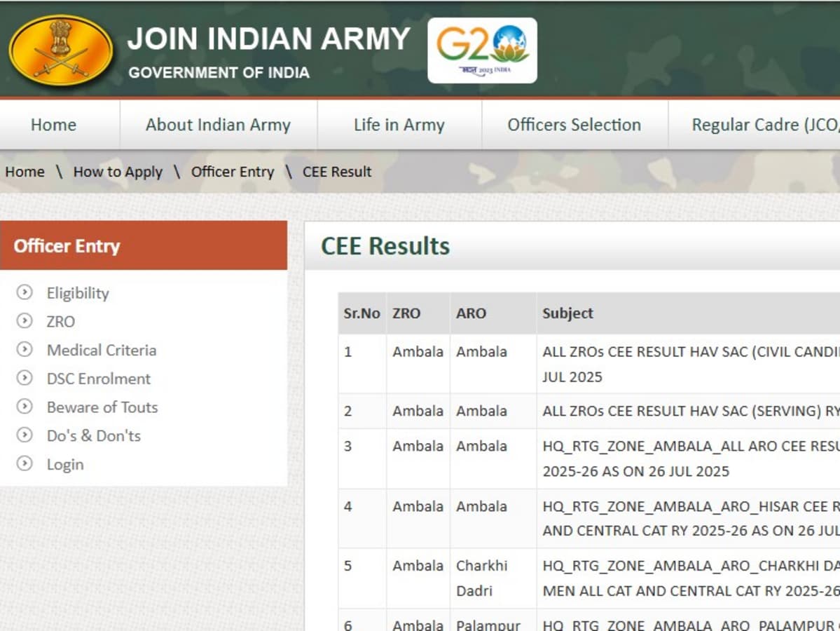Click arrow icon beside Medical Criteria

point(24,349)
